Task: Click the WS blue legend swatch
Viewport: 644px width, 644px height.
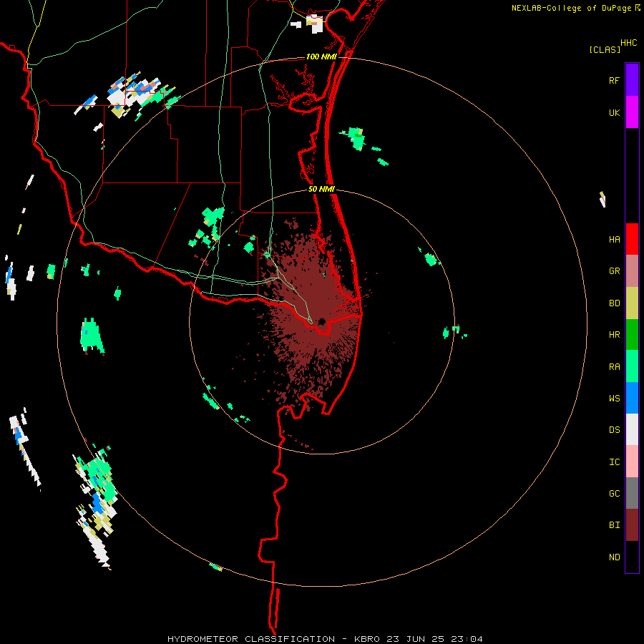Action: tap(632, 398)
